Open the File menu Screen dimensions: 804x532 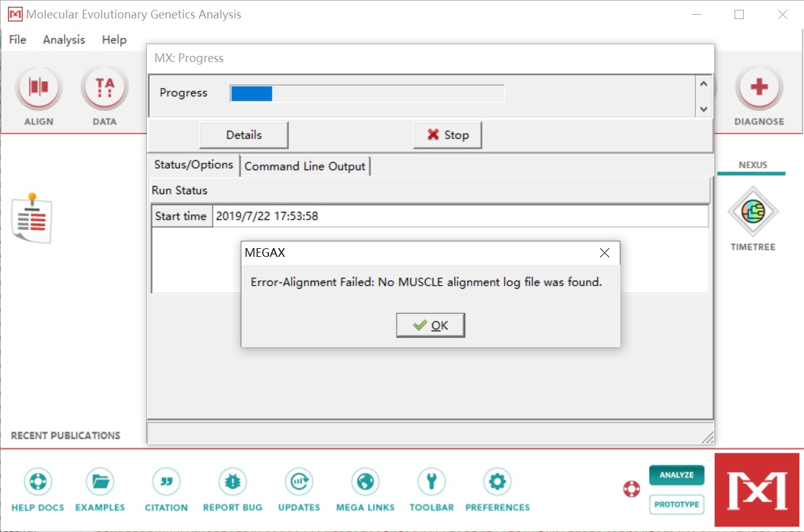pyautogui.click(x=18, y=39)
